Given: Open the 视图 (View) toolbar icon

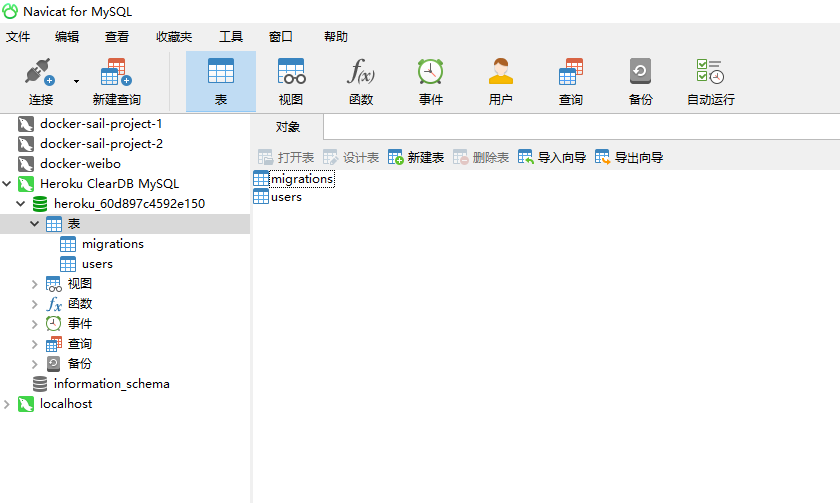Looking at the screenshot, I should pos(291,71).
